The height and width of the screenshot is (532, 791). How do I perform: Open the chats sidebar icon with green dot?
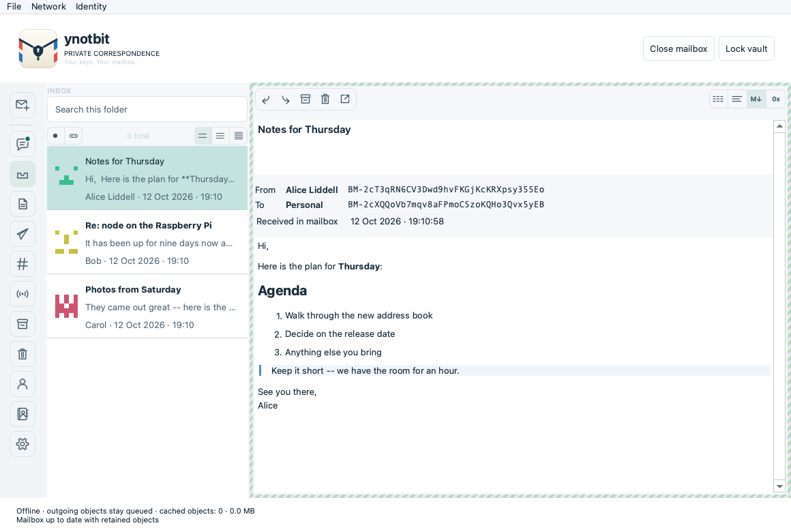[x=23, y=144]
